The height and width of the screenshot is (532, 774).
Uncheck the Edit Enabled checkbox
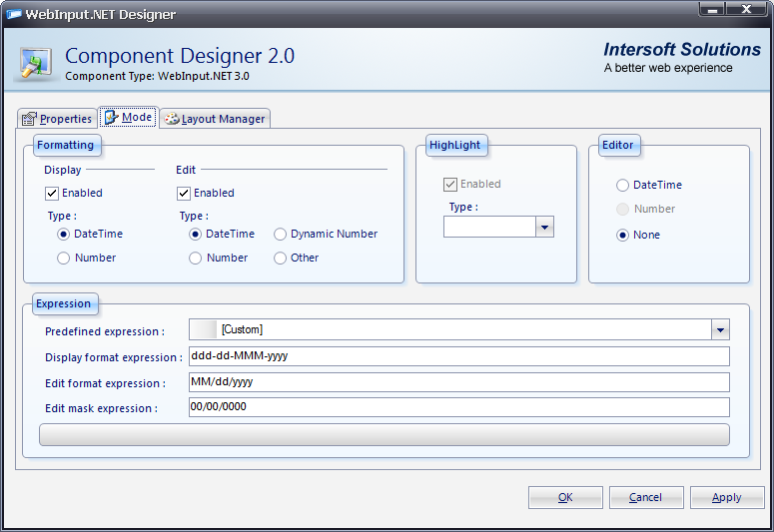pos(184,194)
